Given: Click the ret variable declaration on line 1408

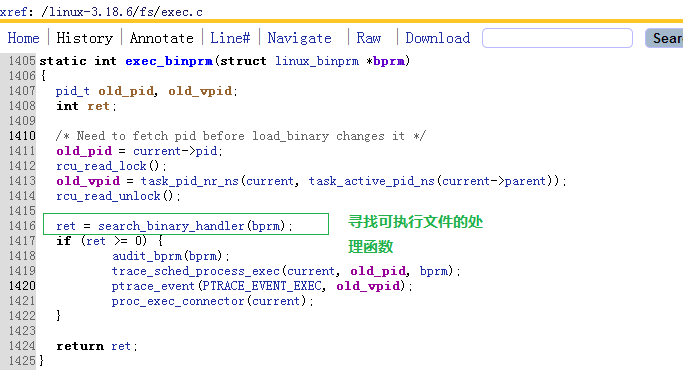Looking at the screenshot, I should pyautogui.click(x=98, y=106).
